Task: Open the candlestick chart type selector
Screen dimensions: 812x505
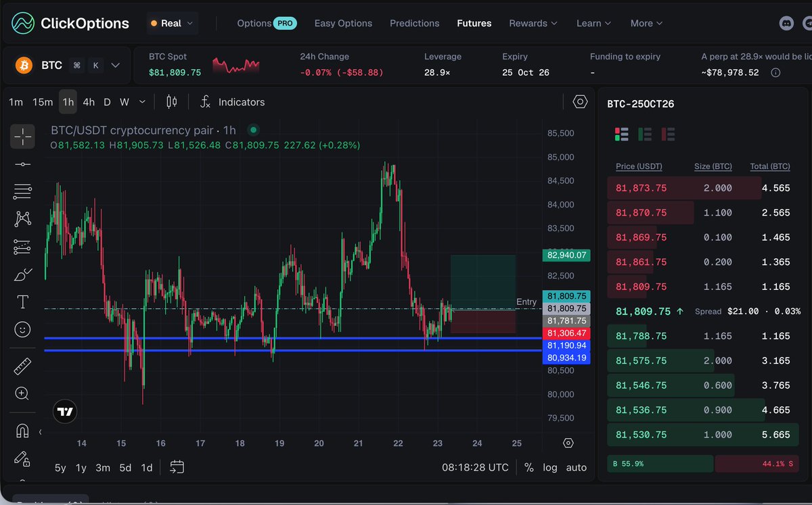Action: pyautogui.click(x=171, y=102)
